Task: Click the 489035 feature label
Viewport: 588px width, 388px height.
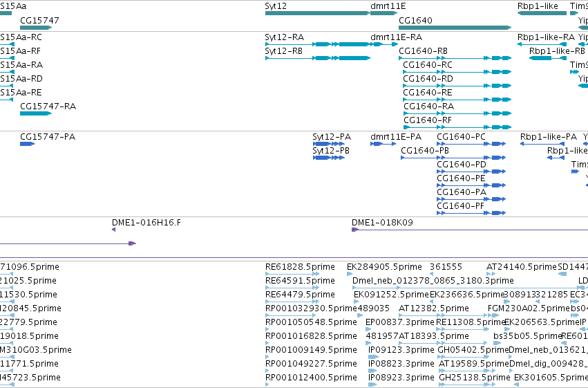Action: pos(374,309)
